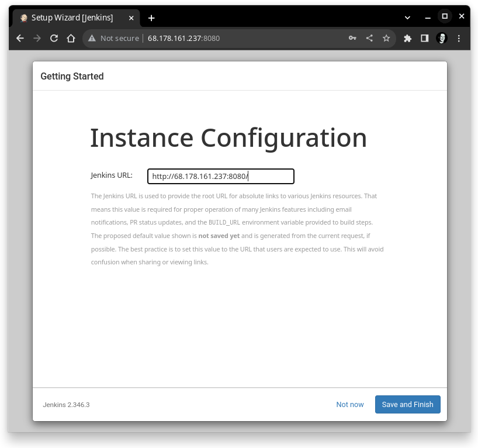478x448 pixels.
Task: Reload the Jenkins setup page
Action: (54, 38)
